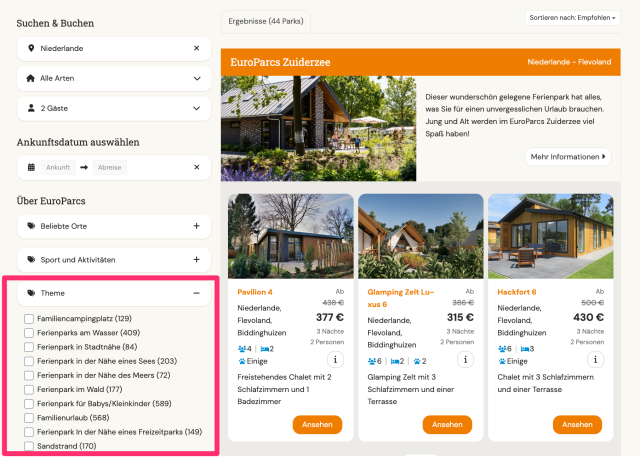Select Ferienpark in der Nähe eines Freizeitparks checkbox
This screenshot has height=471, width=640.
coord(29,432)
